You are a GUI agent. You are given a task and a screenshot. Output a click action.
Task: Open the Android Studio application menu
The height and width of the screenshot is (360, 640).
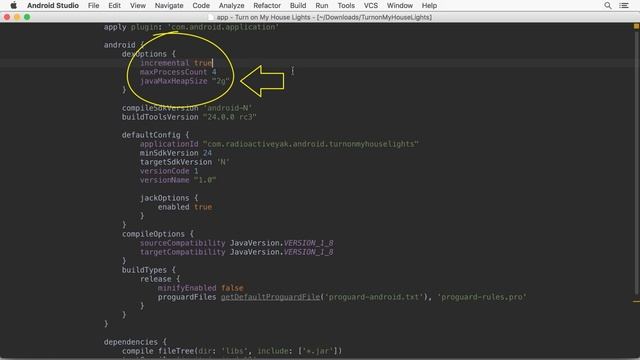click(x=53, y=5)
